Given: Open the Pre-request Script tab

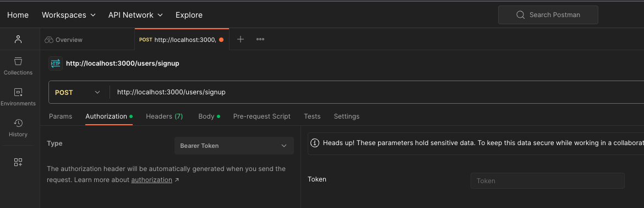Looking at the screenshot, I should click(x=261, y=116).
